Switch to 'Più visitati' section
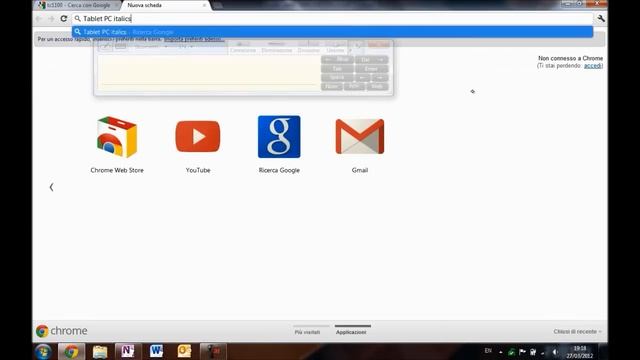Viewport: 640px width, 360px height. 307,332
